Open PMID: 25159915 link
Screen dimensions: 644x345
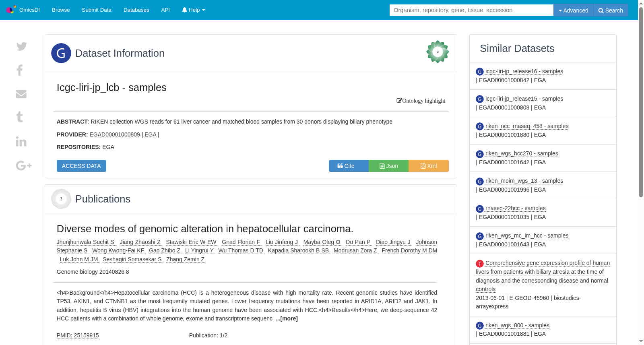(78, 335)
